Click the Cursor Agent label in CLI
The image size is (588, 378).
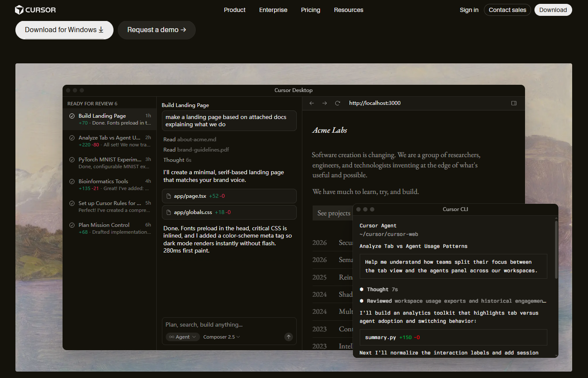(378, 226)
